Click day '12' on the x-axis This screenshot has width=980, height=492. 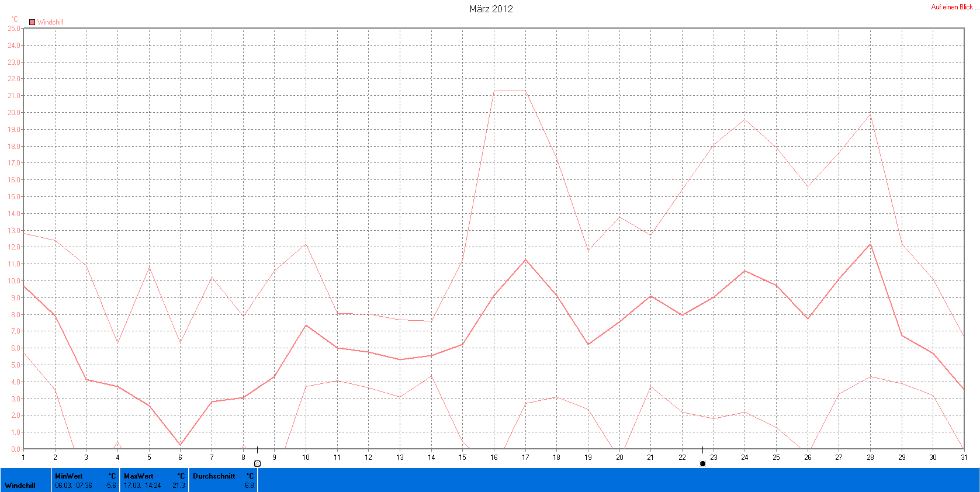[368, 458]
